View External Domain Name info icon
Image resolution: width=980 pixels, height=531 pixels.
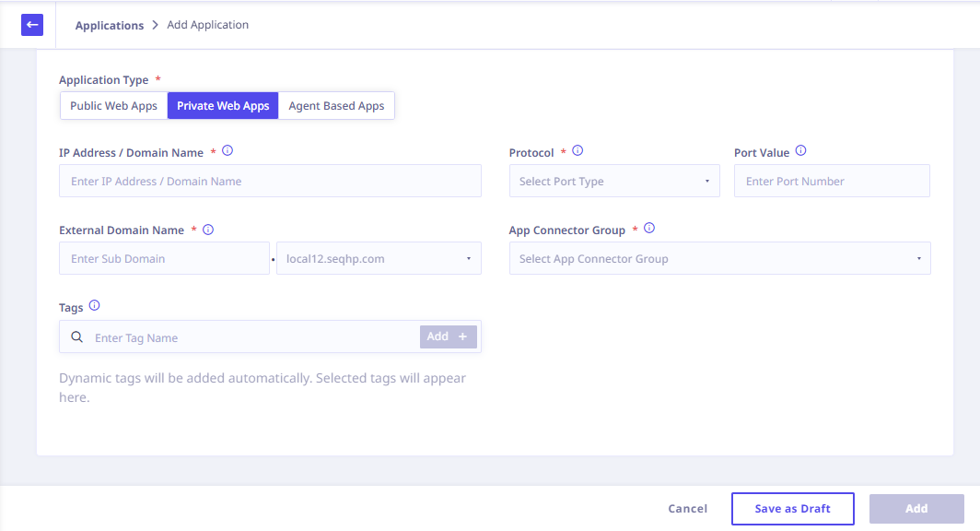[x=208, y=230]
